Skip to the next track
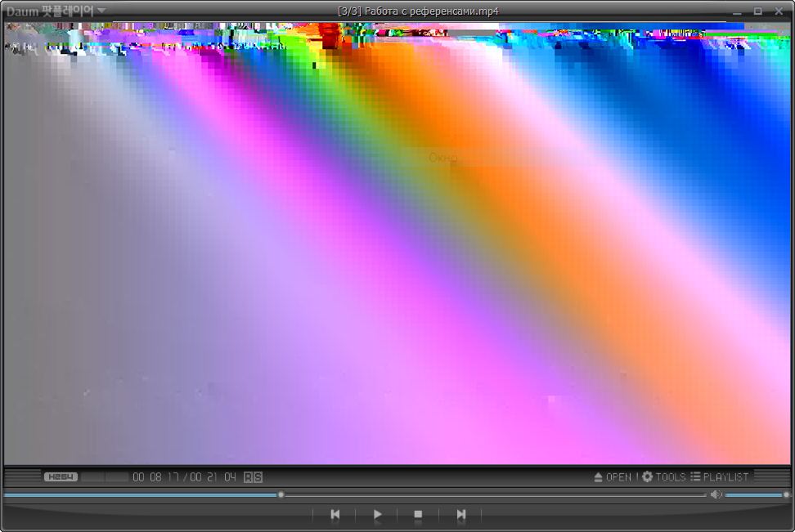 [x=460, y=515]
